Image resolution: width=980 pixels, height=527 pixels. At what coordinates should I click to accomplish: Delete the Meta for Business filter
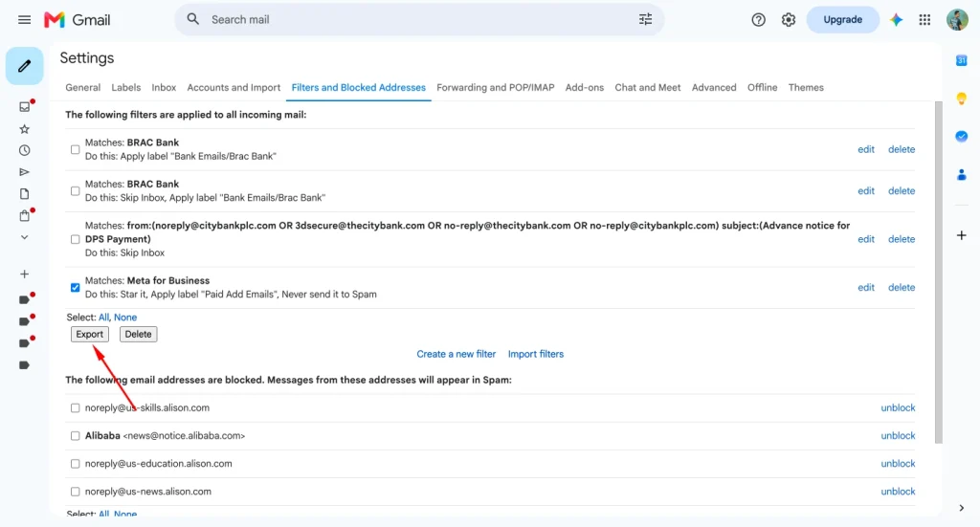(902, 288)
